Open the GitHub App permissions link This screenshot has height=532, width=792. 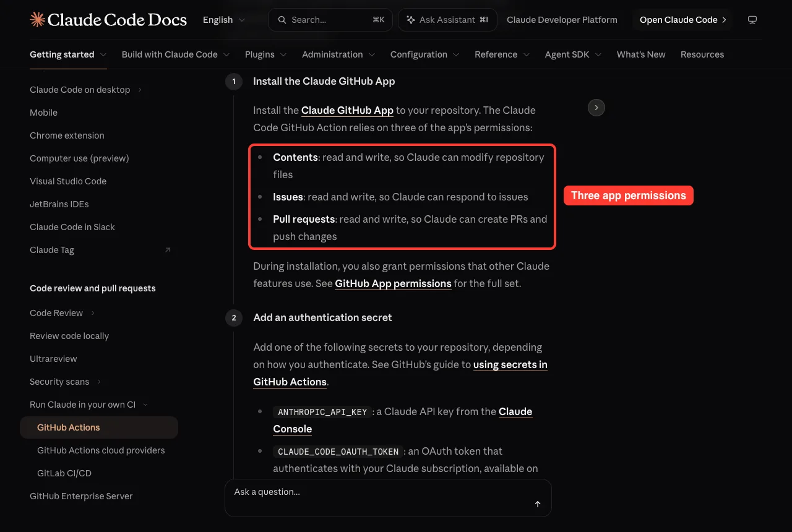tap(393, 283)
